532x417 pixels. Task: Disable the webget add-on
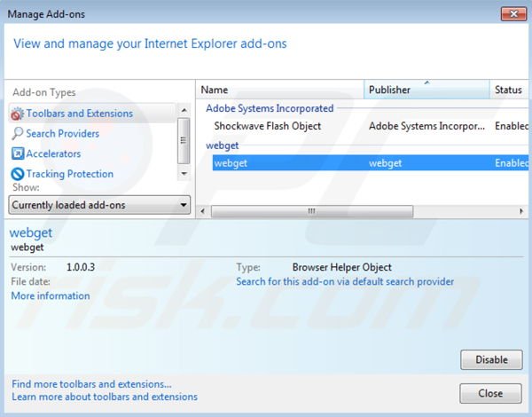(x=491, y=359)
